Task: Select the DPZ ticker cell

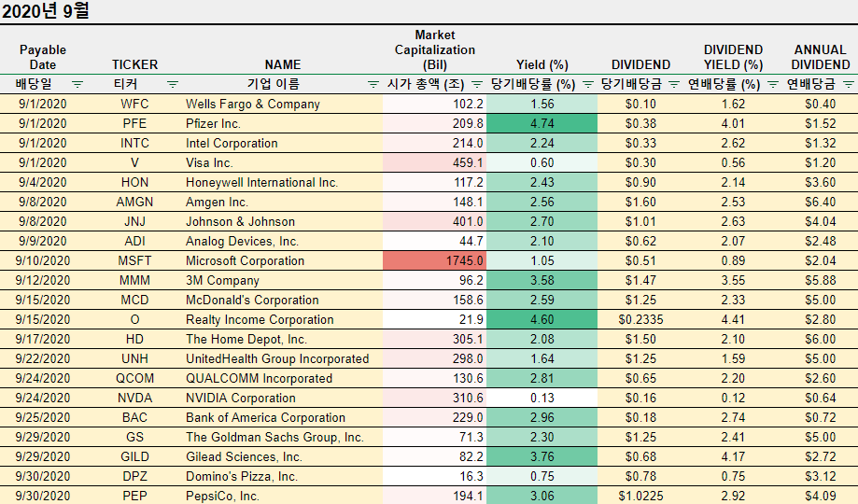Action: (x=134, y=477)
